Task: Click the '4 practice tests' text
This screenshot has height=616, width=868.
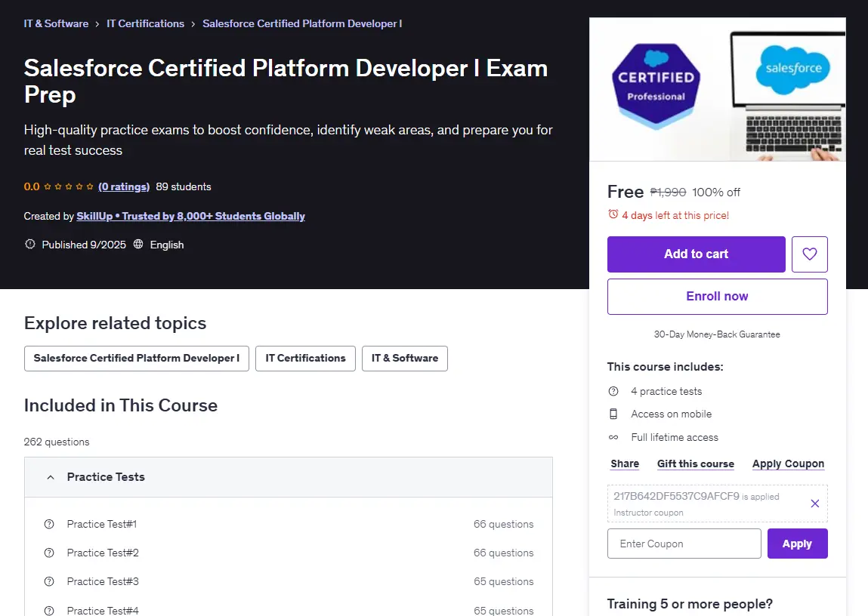Action: pyautogui.click(x=666, y=391)
